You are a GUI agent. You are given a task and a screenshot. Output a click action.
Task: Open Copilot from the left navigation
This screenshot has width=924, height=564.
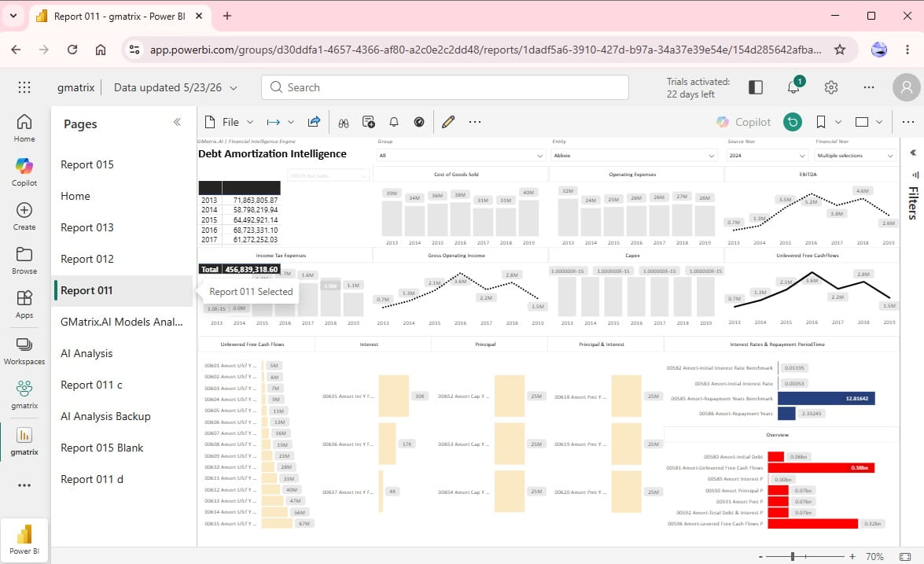24,172
